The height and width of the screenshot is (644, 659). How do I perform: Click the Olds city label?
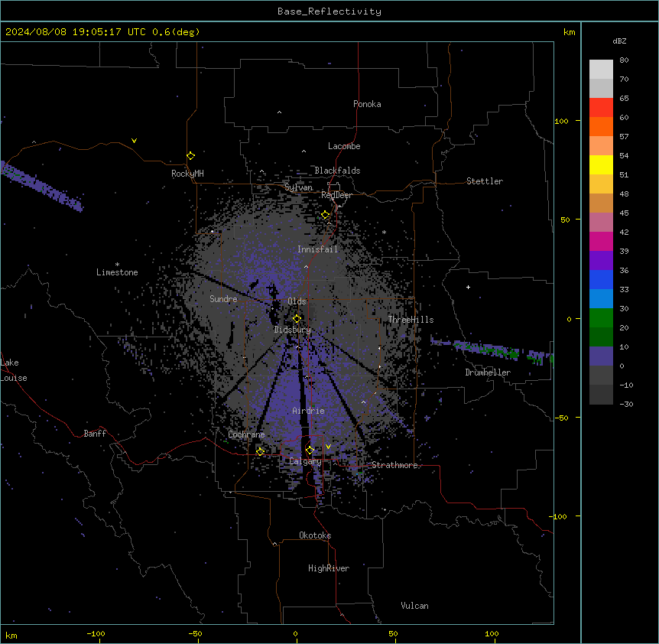(x=297, y=301)
